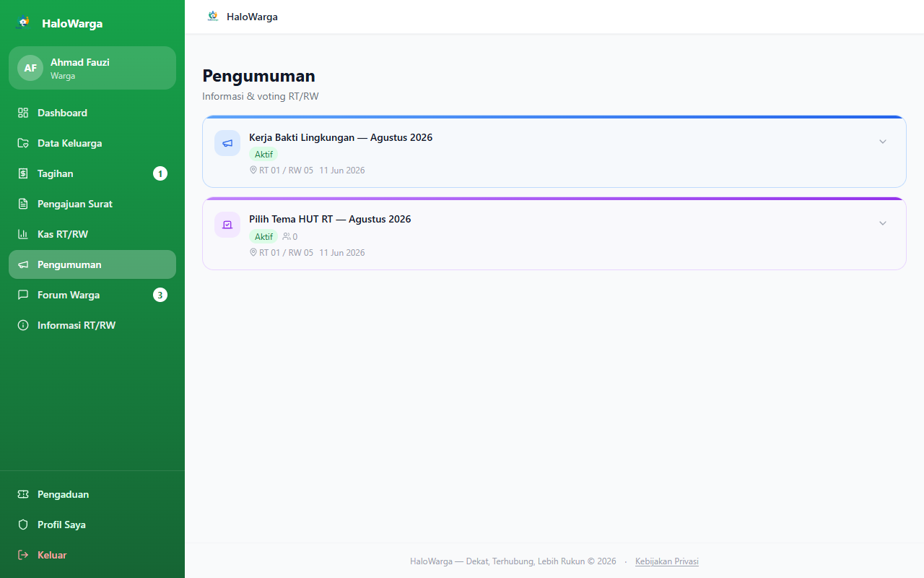Click the location pin icon on Kerja Bakti card

tap(253, 171)
